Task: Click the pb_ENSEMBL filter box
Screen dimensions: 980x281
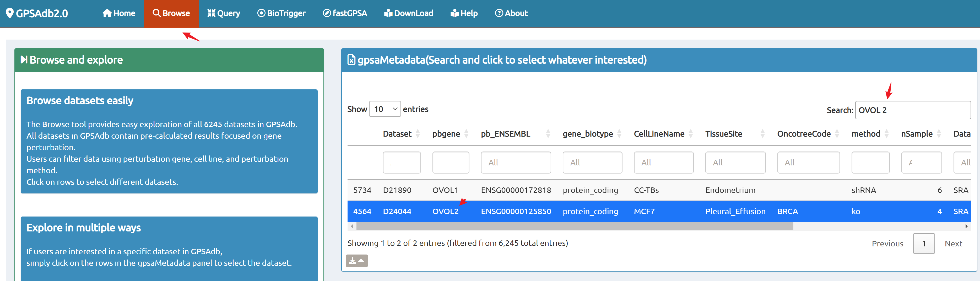Action: tap(516, 162)
